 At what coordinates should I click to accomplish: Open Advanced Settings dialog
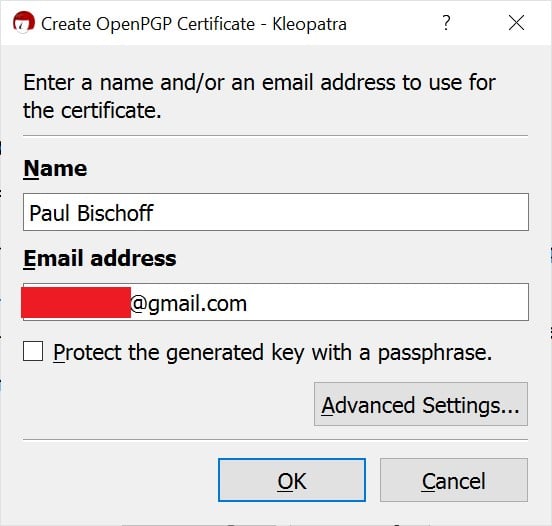coord(421,404)
